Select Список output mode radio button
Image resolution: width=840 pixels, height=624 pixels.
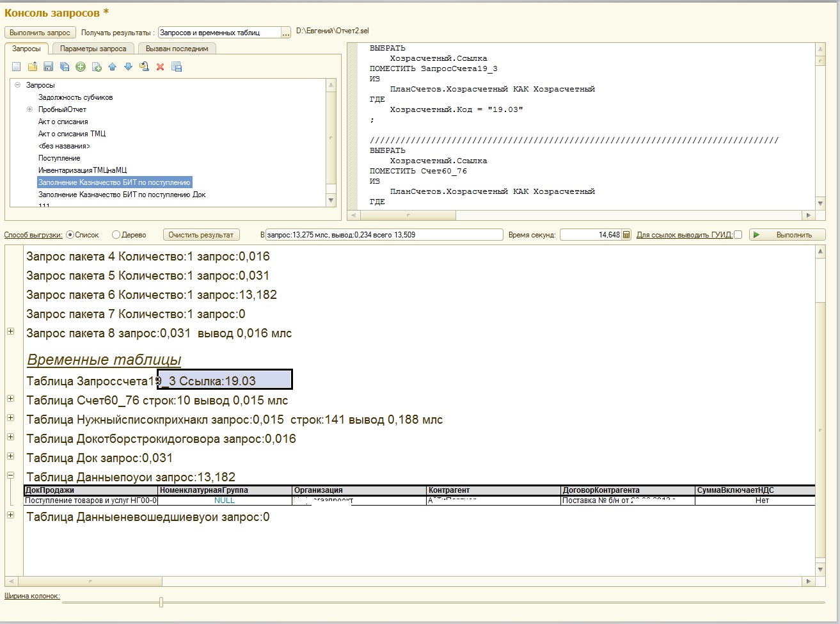[70, 235]
